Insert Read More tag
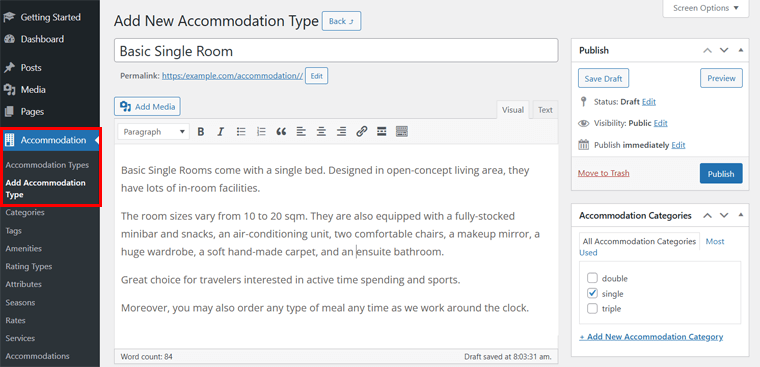Screen dimensions: 760x367 click(382, 131)
